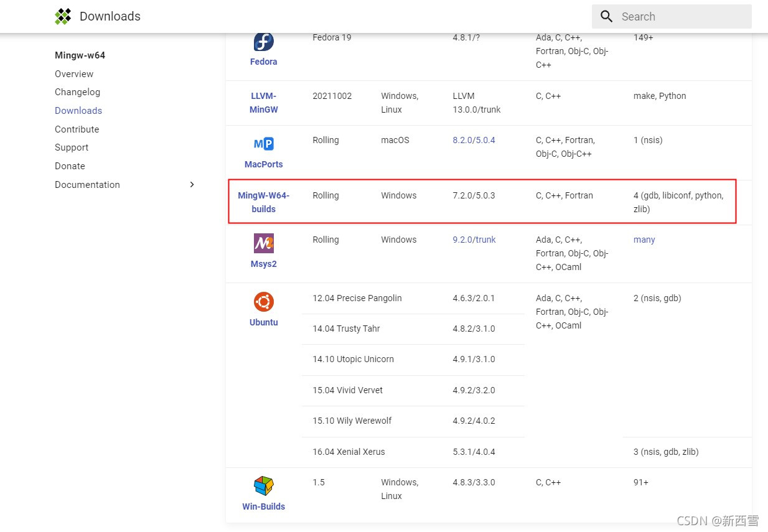Click the 'LLVM 13.0.0/trunk' cell
Image resolution: width=768 pixels, height=532 pixels.
coord(477,103)
